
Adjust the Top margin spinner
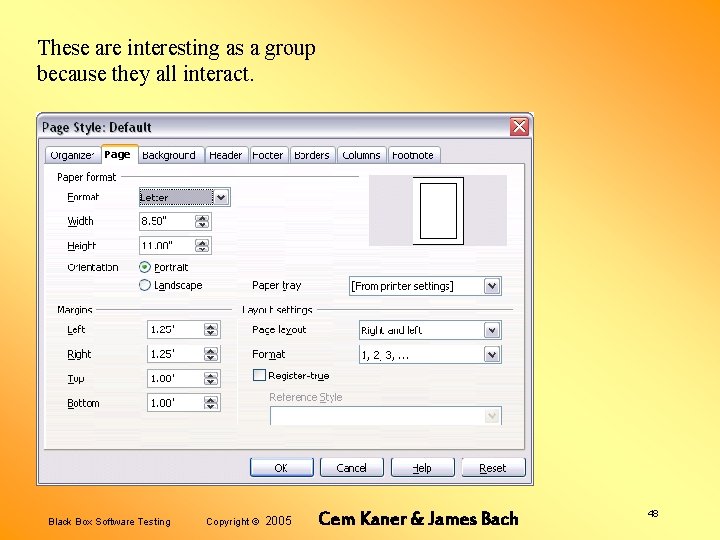tap(211, 378)
